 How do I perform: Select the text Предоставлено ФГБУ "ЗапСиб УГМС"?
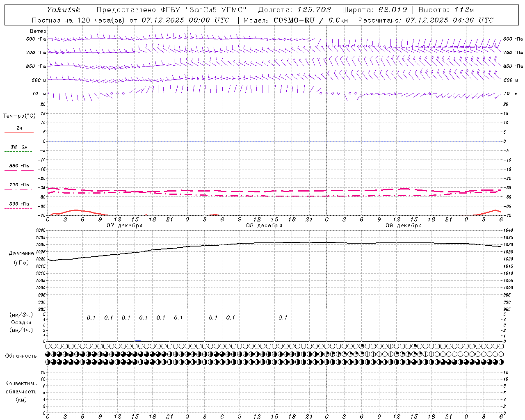pos(171,10)
